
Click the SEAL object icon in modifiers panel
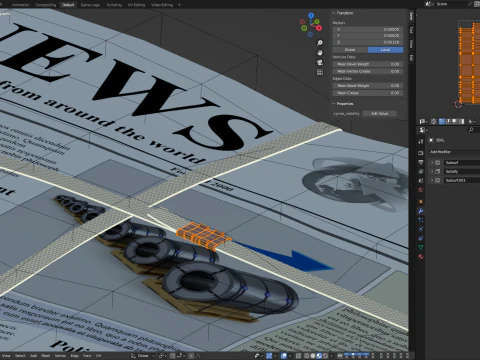click(431, 140)
